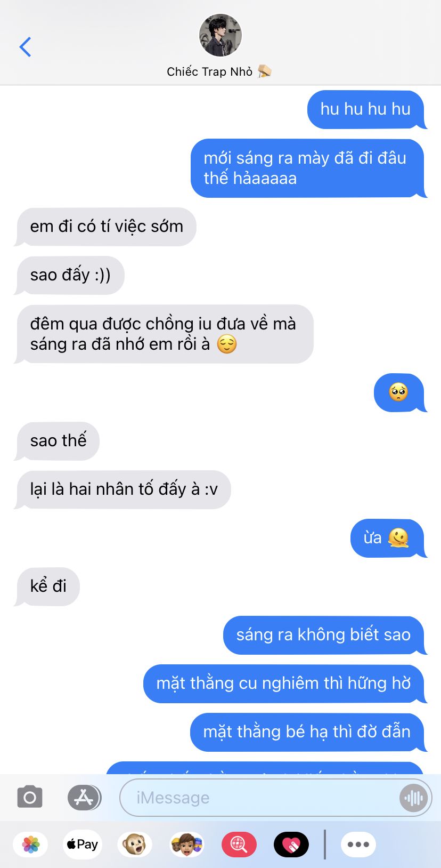Select the 'em đi có tí việc sớm' message
Screen dimensions: 441x868
click(106, 227)
